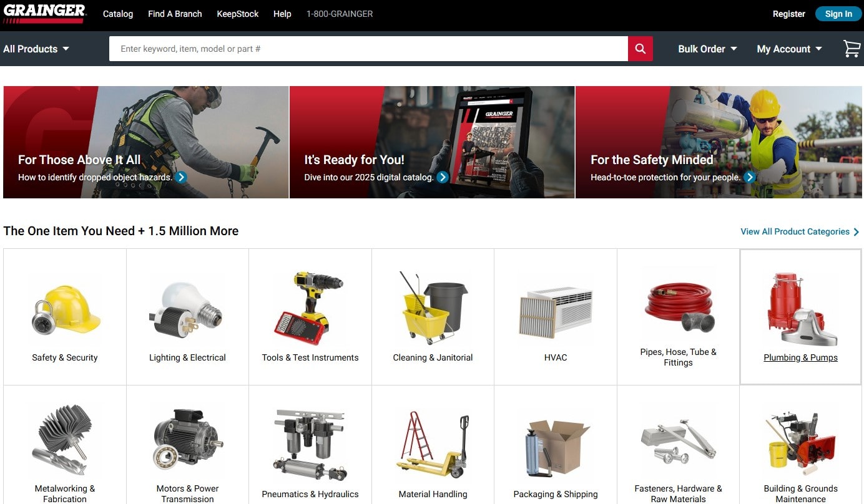Click the Sign In button
This screenshot has width=864, height=504.
pyautogui.click(x=838, y=14)
